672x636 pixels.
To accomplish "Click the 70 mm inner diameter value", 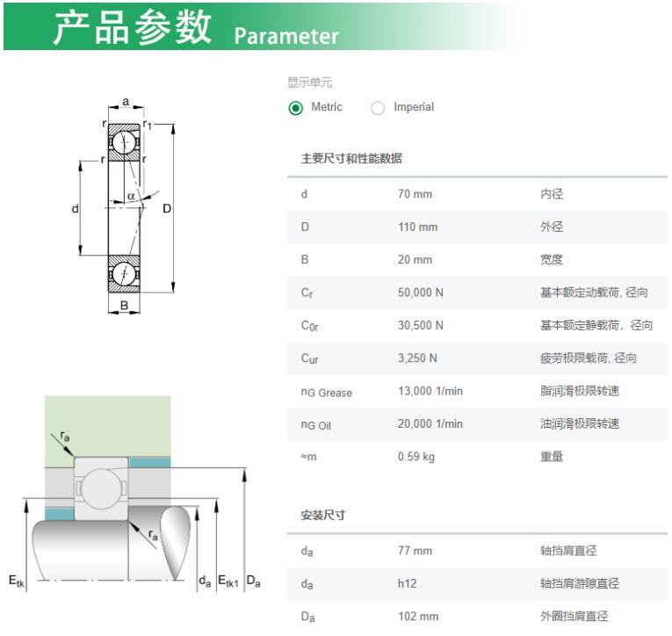I will point(415,194).
